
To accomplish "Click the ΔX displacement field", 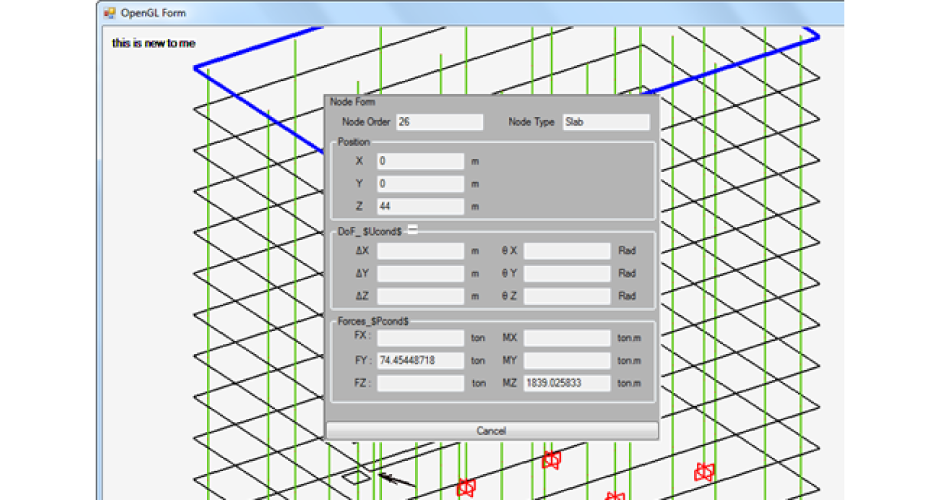I will [x=420, y=251].
